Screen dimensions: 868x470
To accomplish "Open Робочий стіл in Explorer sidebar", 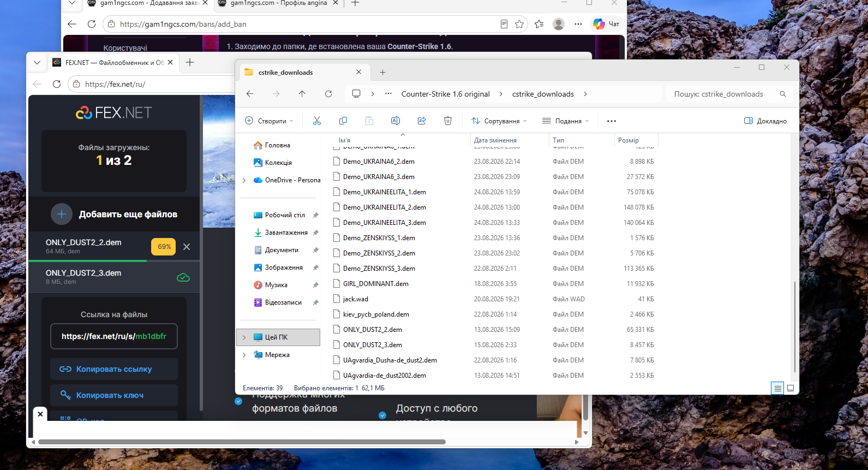I will pos(285,215).
